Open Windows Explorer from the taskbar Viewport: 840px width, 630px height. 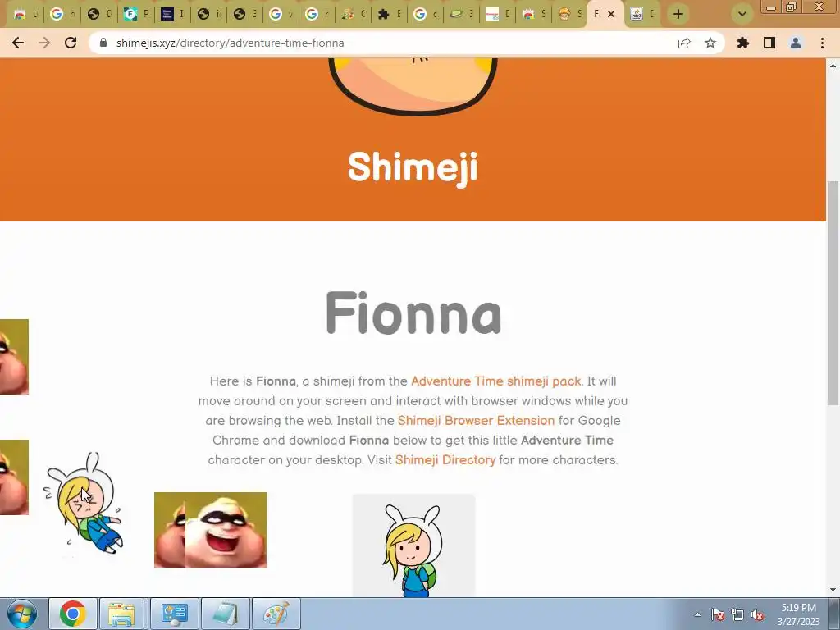click(x=122, y=614)
